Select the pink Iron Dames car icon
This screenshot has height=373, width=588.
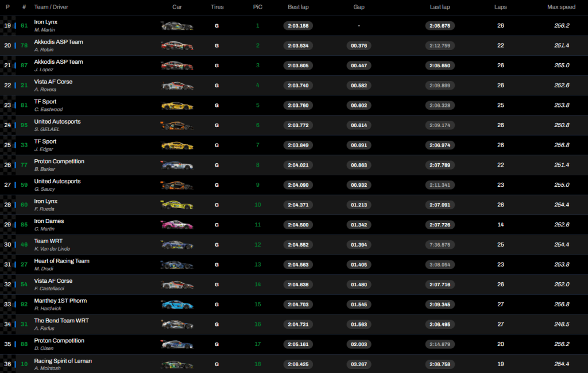(x=177, y=225)
